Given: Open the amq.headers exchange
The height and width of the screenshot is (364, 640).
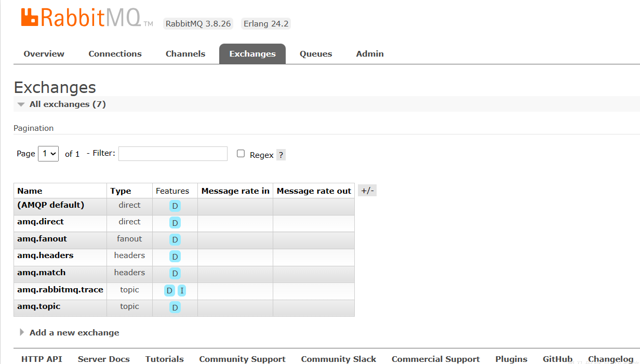Looking at the screenshot, I should (x=45, y=255).
